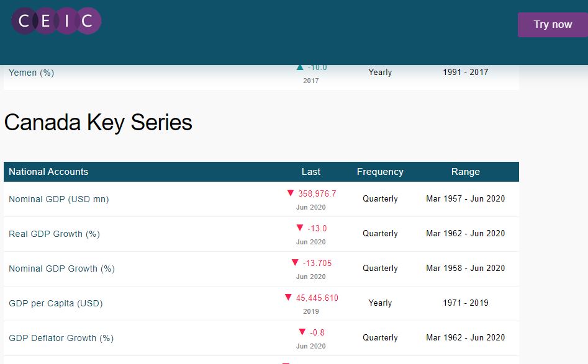Click the Range column header
This screenshot has height=364, width=588.
466,172
